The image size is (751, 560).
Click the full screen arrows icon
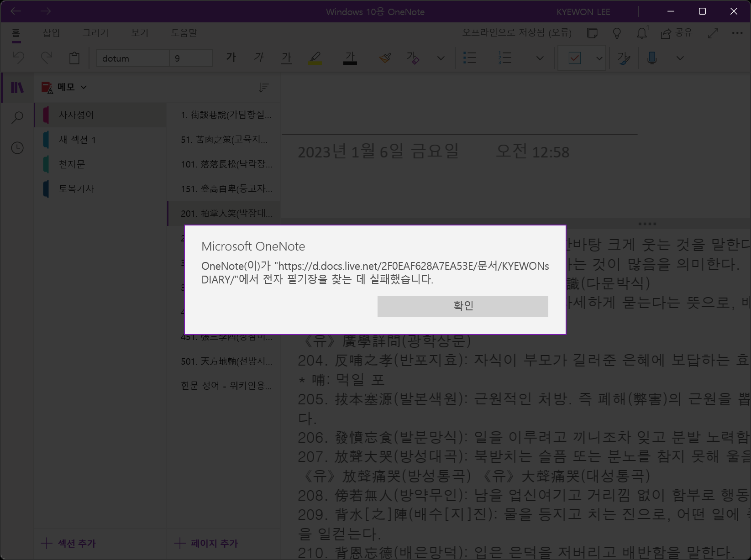point(713,33)
